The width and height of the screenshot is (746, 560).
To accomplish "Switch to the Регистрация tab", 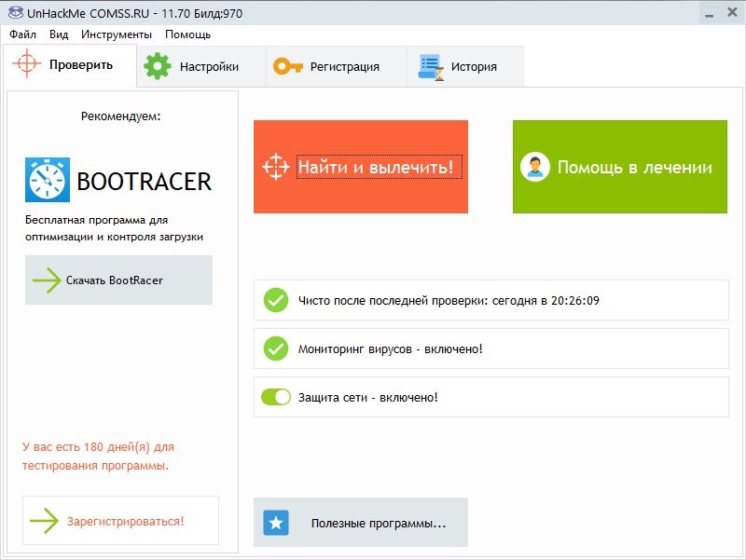I will (x=336, y=66).
